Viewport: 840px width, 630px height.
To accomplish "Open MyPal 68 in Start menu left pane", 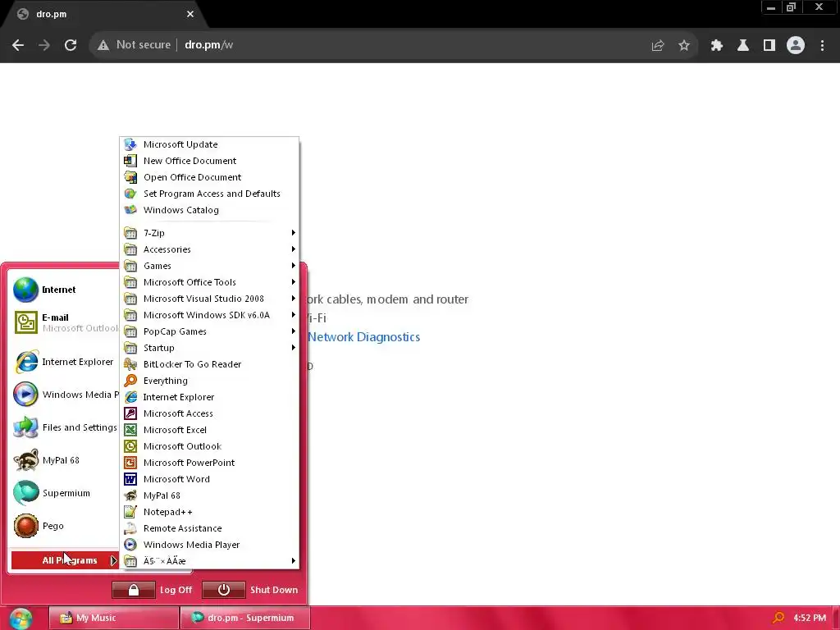I will [64, 460].
